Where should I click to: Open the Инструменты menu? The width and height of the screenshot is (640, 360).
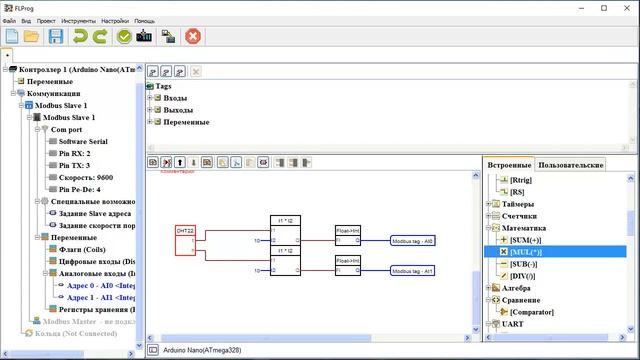[x=78, y=21]
